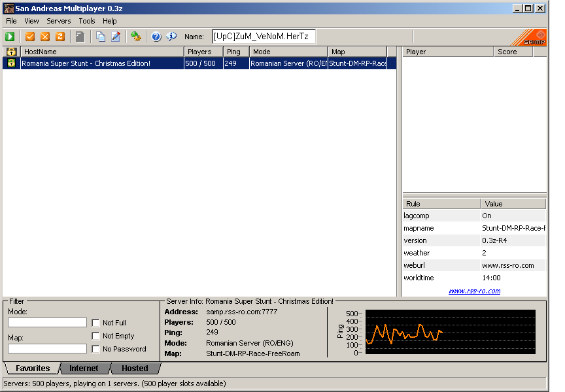Click the Server Properties pencil icon
Viewport: 565px width, 392px height.
click(x=116, y=37)
